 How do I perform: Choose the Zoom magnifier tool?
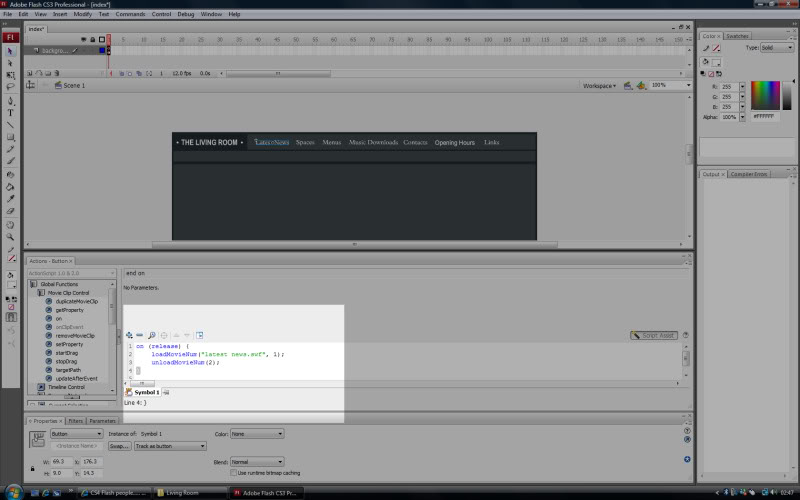coord(10,237)
